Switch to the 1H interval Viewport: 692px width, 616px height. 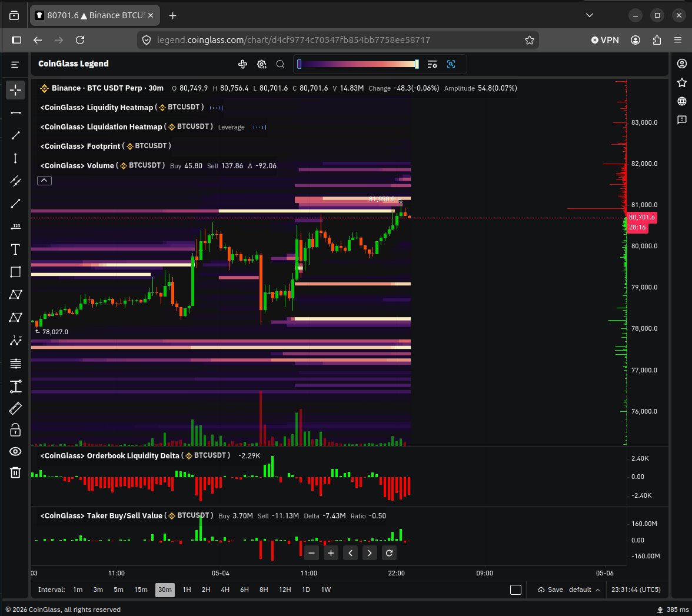pos(187,590)
